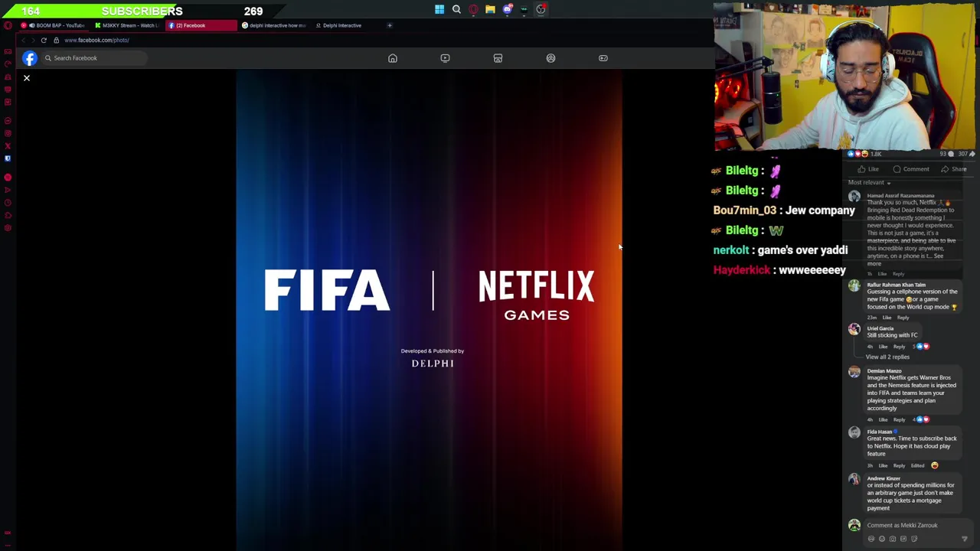This screenshot has height=551, width=980.
Task: Click the Comment button on the post
Action: (911, 169)
